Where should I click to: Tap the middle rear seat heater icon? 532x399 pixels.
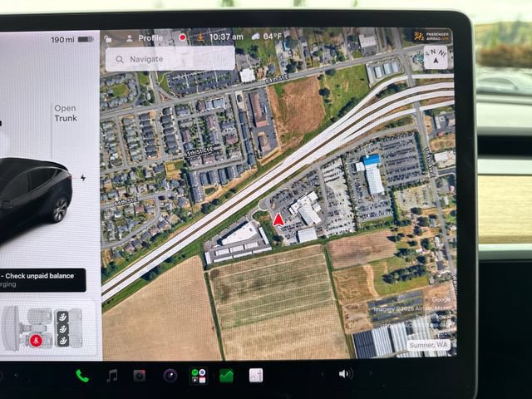[62, 329]
